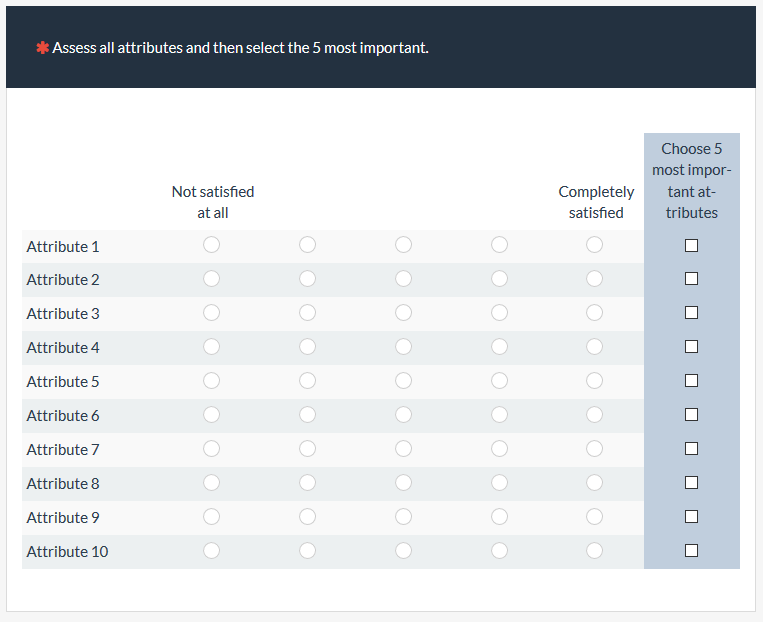Tick the importance checkbox for Attribute 7
763x622 pixels.
click(x=691, y=449)
